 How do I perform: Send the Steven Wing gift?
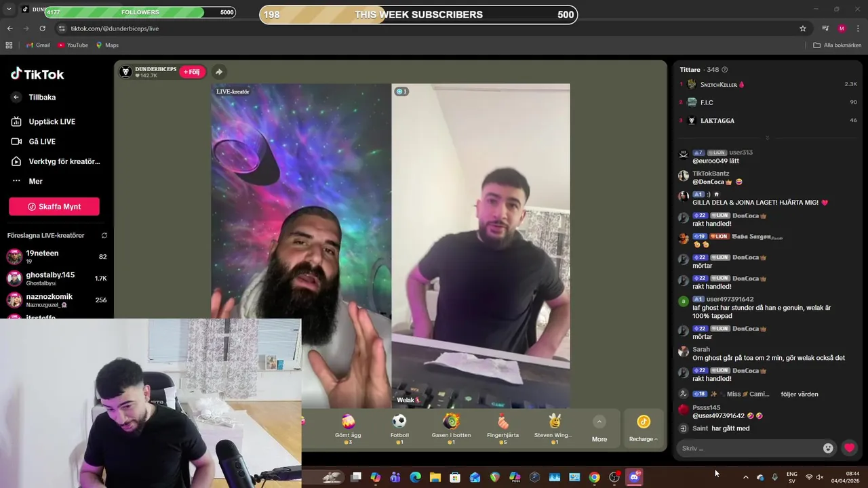(x=554, y=429)
